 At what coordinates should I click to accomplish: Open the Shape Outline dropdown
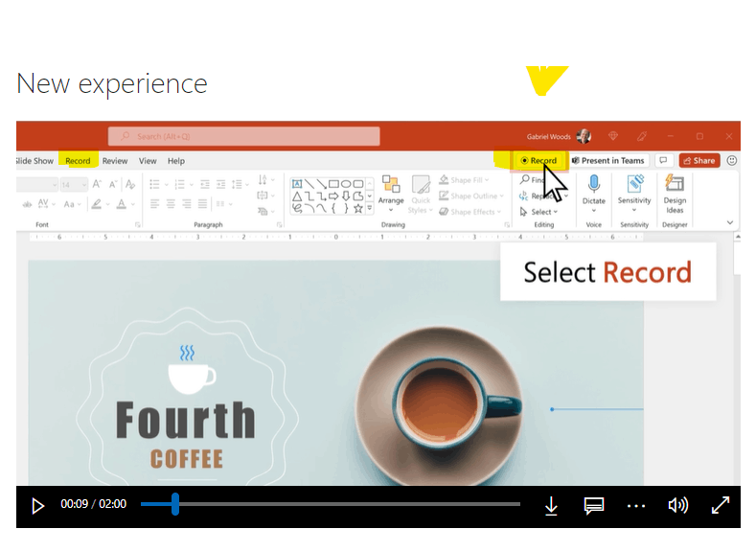tap(471, 195)
